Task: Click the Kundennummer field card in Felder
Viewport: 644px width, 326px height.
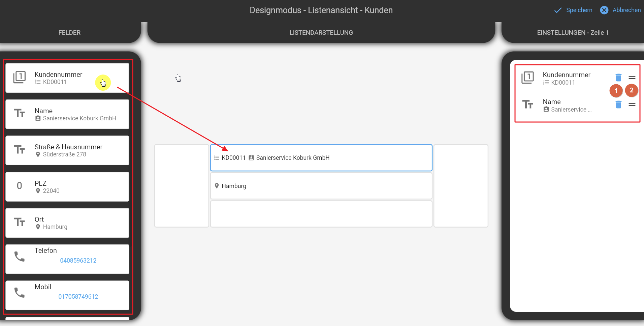Action: (67, 78)
